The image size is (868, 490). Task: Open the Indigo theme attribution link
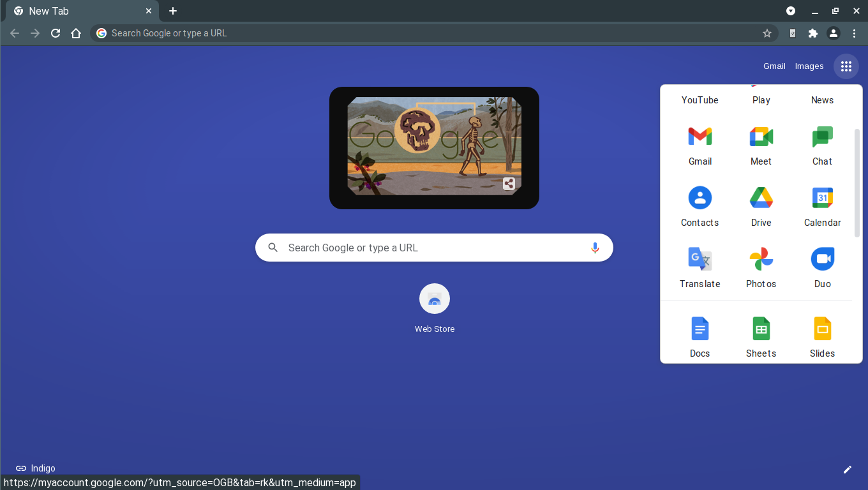[36, 468]
